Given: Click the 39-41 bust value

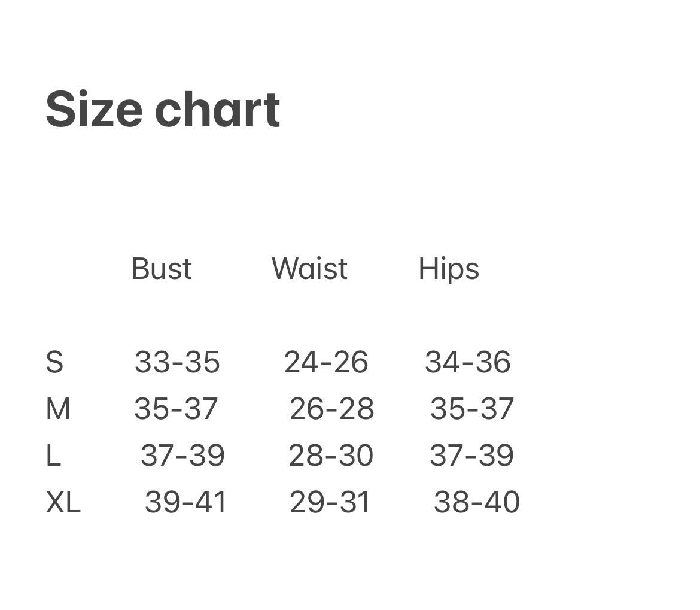Looking at the screenshot, I should coord(186,503).
